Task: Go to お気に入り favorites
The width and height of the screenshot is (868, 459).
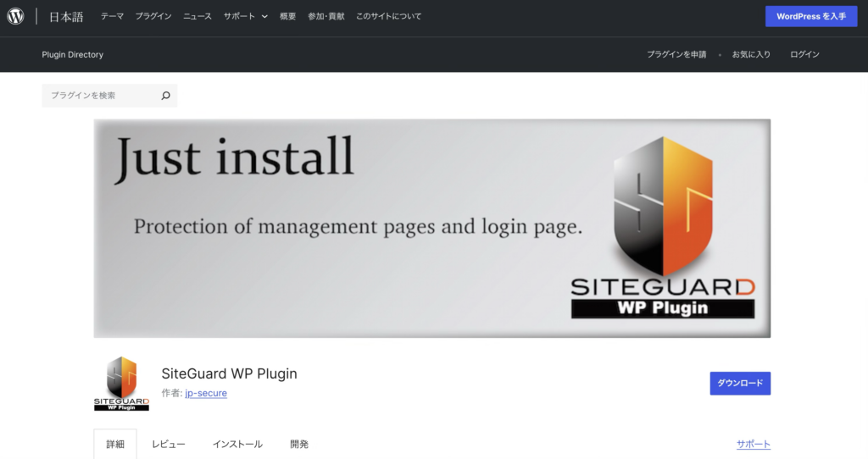Action: pos(751,54)
